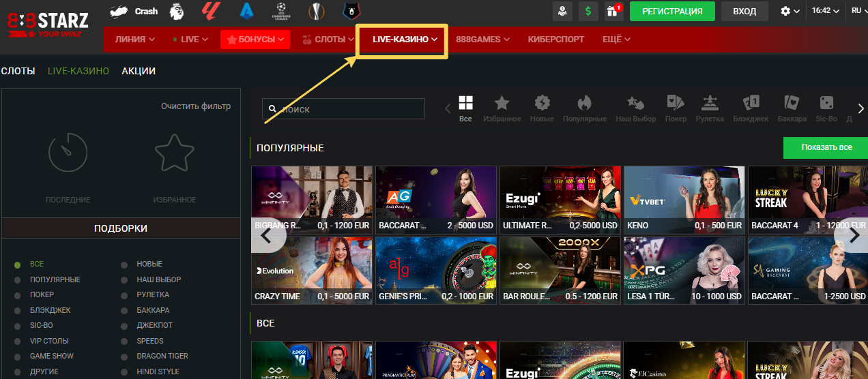Click the right arrow of the popular games carousel

pyautogui.click(x=854, y=235)
